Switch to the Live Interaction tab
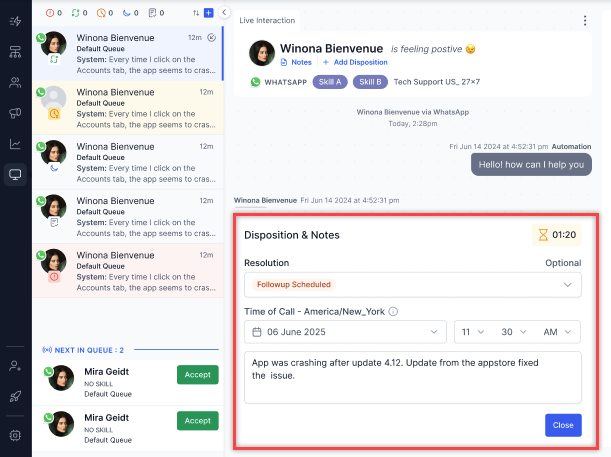Image resolution: width=611 pixels, height=457 pixels. tap(267, 20)
